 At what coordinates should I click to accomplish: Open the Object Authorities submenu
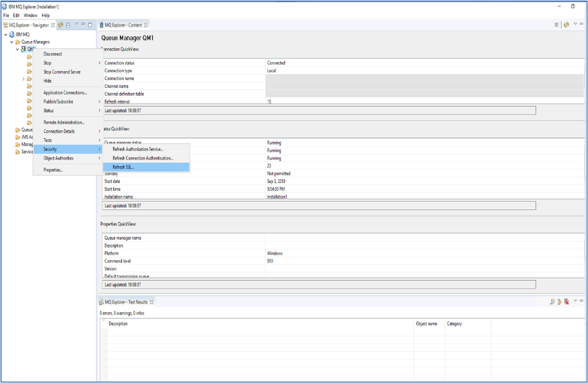tap(68, 158)
